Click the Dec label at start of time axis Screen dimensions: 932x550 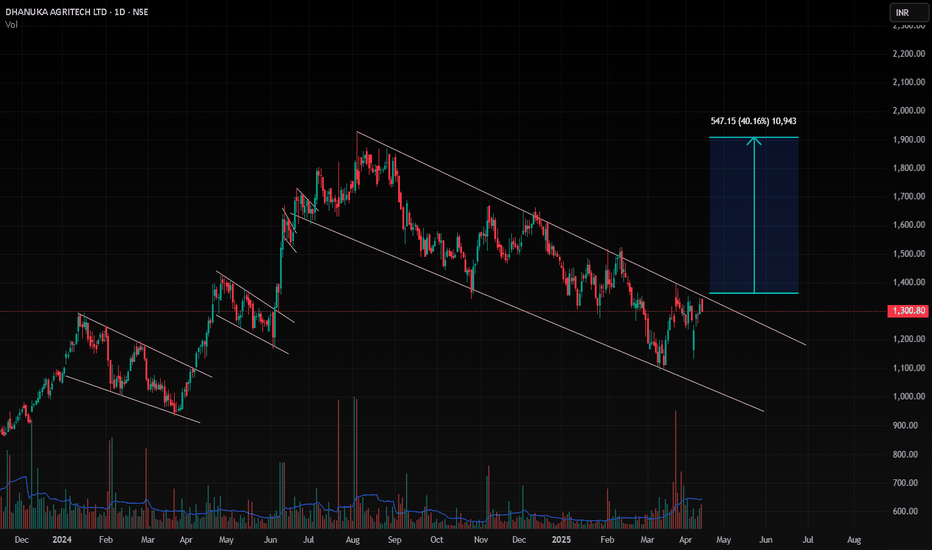(x=21, y=540)
